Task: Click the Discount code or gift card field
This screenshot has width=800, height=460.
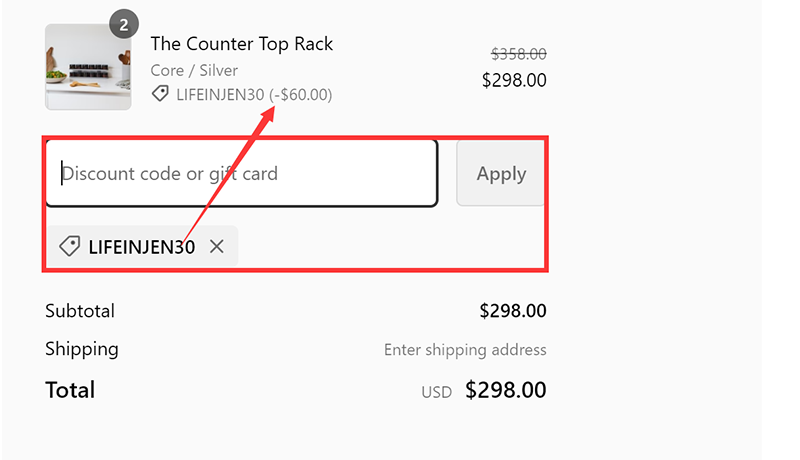Action: 240,174
